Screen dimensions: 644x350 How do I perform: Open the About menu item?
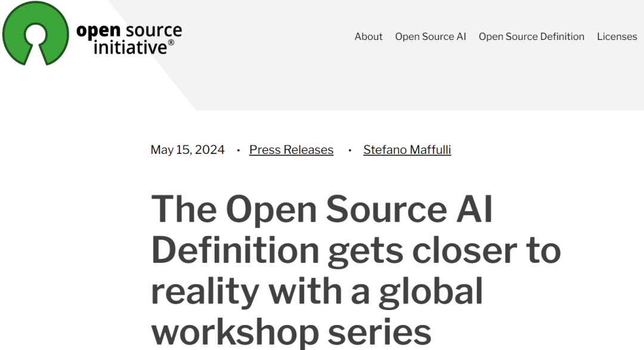tap(369, 36)
